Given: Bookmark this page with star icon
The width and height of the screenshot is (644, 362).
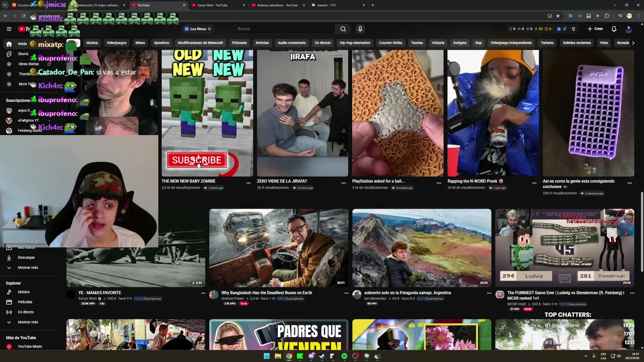Looking at the screenshot, I should coord(558,16).
